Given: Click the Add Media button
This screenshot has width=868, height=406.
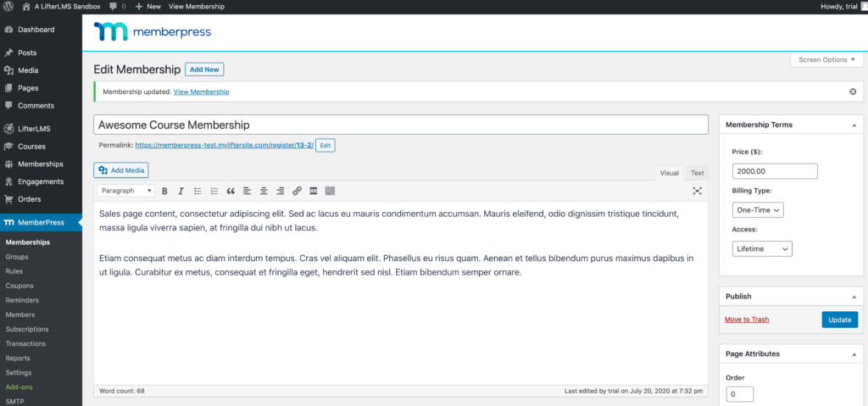Looking at the screenshot, I should point(121,170).
